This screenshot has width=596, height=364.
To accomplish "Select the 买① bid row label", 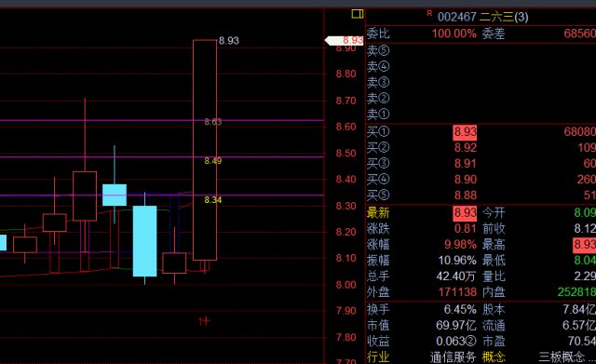I will click(378, 131).
